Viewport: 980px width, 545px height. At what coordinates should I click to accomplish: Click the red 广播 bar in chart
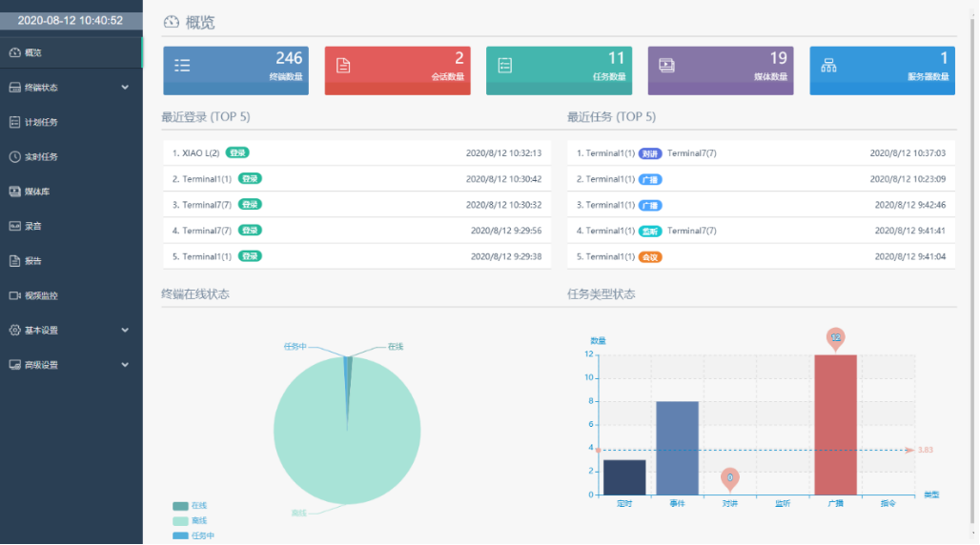[835, 424]
